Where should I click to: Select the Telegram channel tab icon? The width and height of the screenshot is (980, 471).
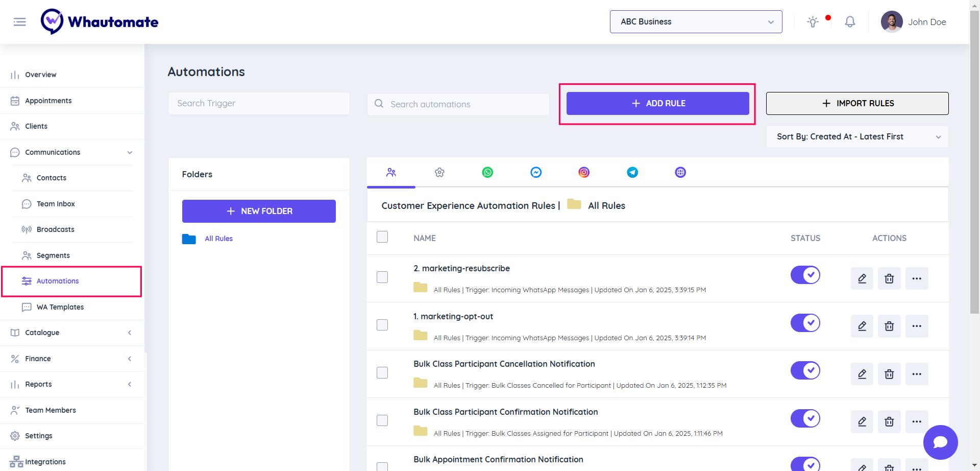point(632,173)
